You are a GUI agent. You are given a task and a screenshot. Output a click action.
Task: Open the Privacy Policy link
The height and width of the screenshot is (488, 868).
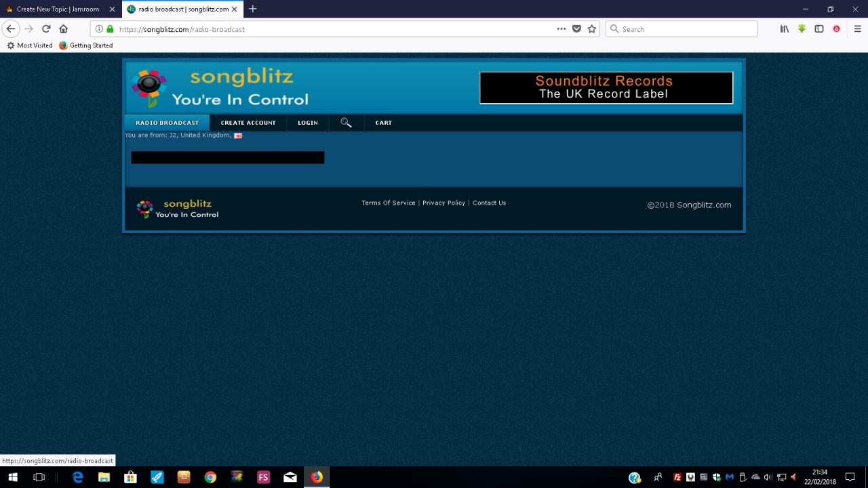point(443,203)
